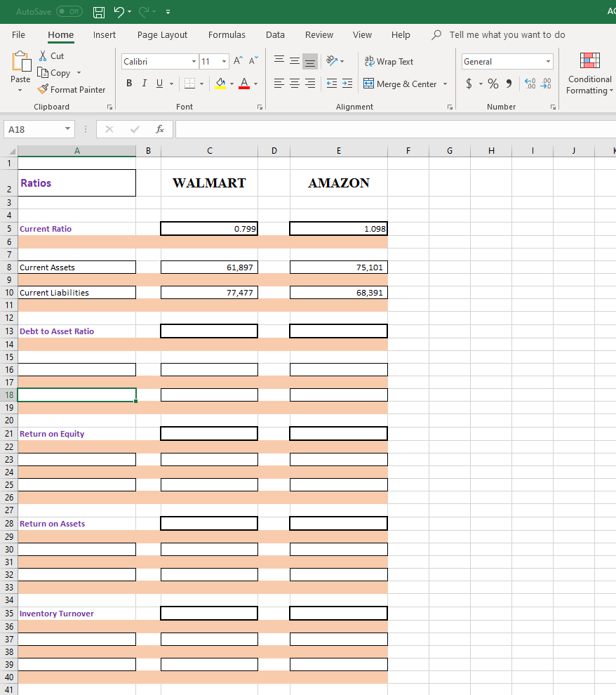Click Increase Font Size icon
616x695 pixels.
coord(238,60)
